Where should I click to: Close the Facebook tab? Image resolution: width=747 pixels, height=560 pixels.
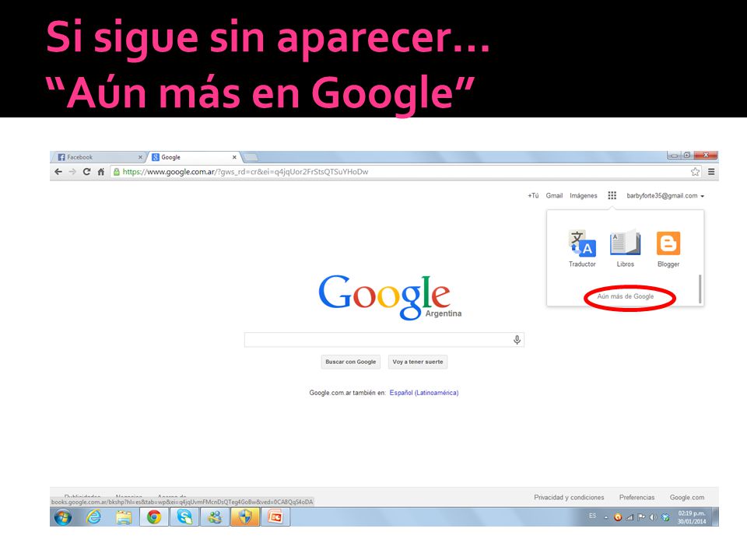click(x=140, y=157)
